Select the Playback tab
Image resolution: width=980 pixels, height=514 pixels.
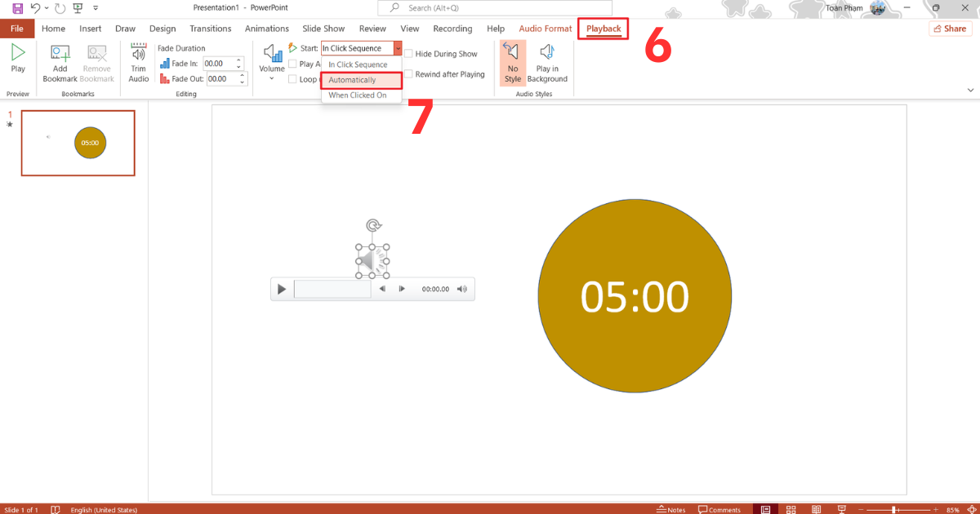point(604,29)
